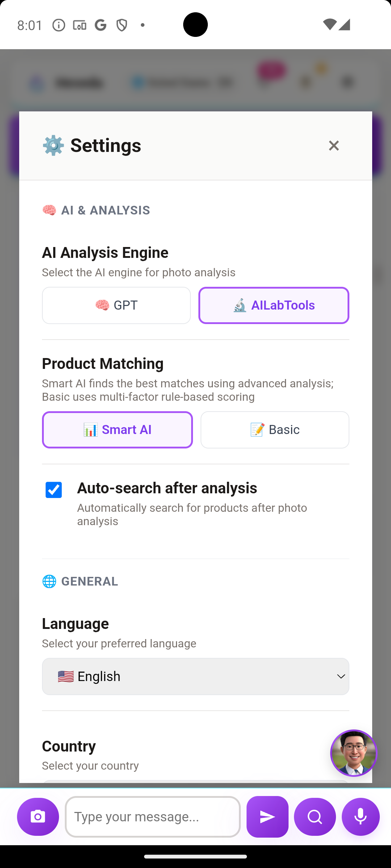391x868 pixels.
Task: Uncheck Auto-search after analysis checkbox
Action: (54, 490)
